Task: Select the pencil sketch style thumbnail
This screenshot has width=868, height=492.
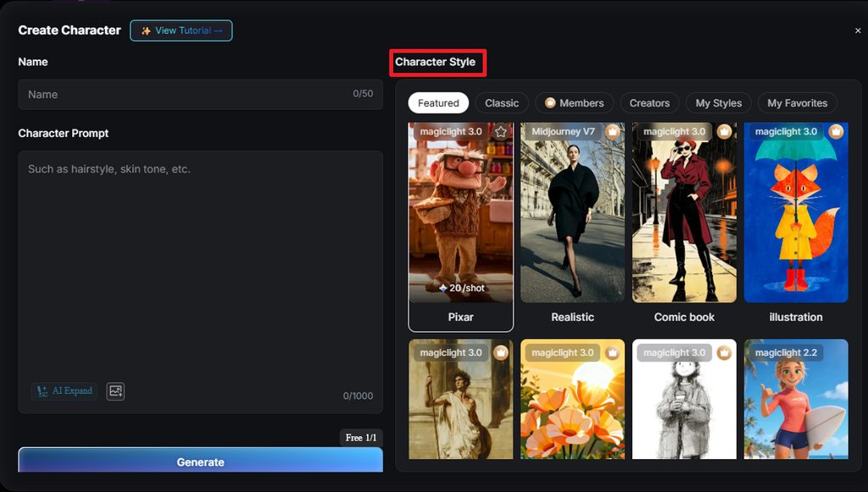Action: point(684,399)
